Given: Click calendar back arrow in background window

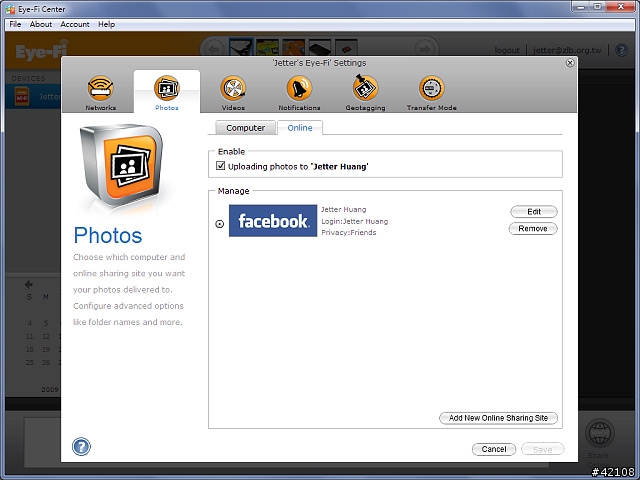Looking at the screenshot, I should pos(29,284).
